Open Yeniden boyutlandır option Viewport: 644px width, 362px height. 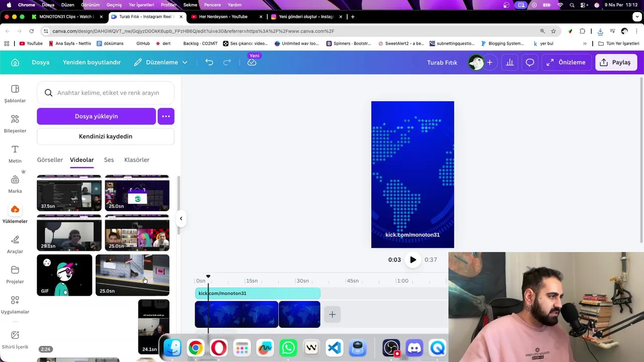coord(92,62)
